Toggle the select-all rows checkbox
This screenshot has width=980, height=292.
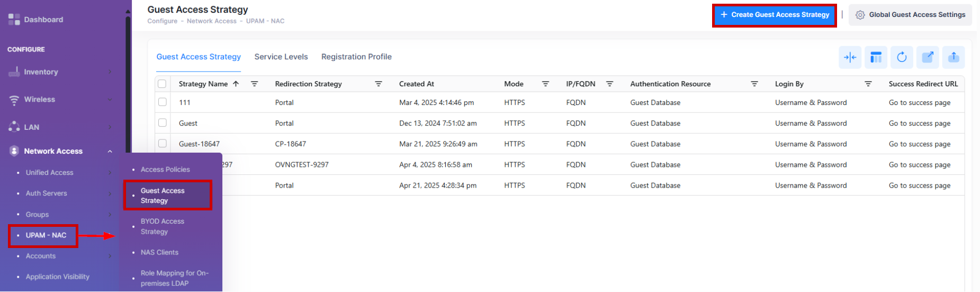pyautogui.click(x=162, y=84)
